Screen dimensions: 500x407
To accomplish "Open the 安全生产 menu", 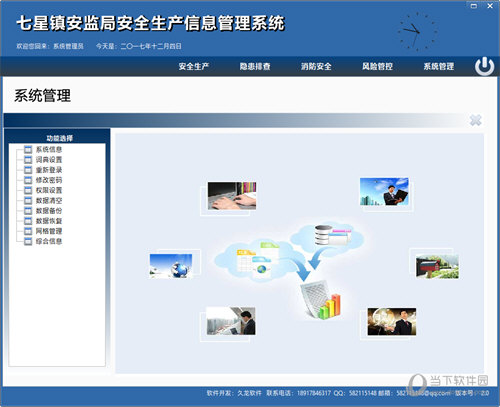I will coord(194,66).
